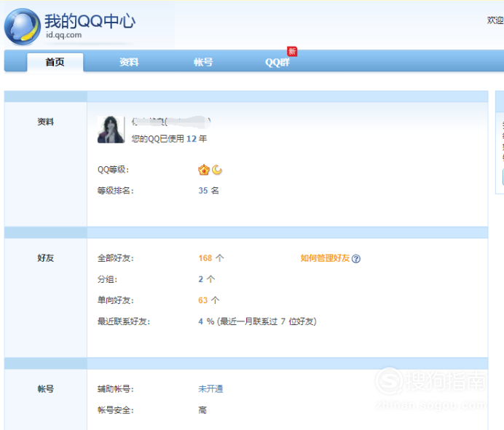This screenshot has height=430, width=504.
Task: Click the 辅助帐号 label
Action: [x=115, y=389]
